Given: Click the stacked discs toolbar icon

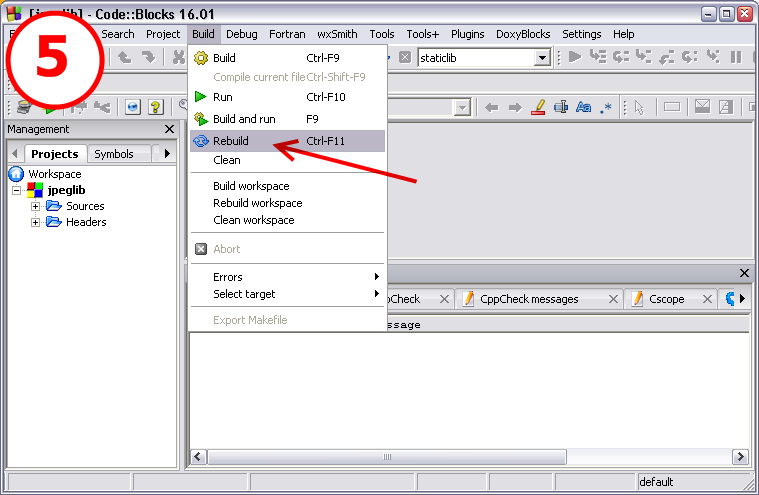Looking at the screenshot, I should (x=24, y=106).
